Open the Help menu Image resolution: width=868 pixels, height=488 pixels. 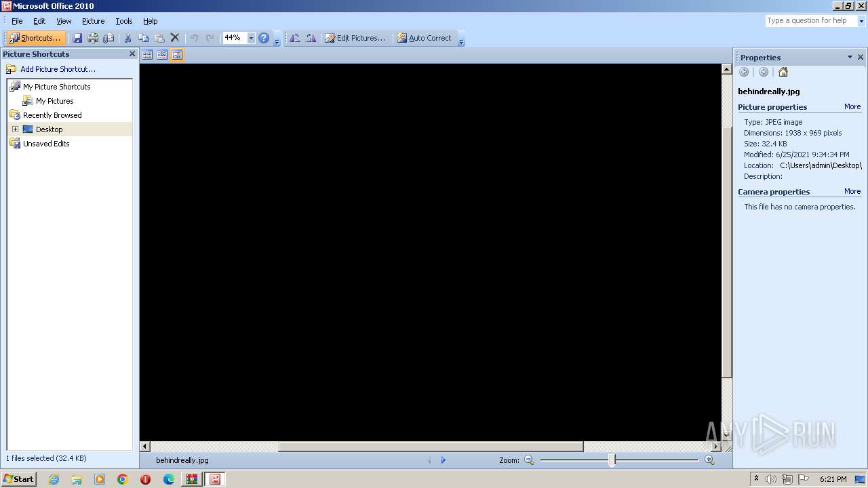[151, 21]
